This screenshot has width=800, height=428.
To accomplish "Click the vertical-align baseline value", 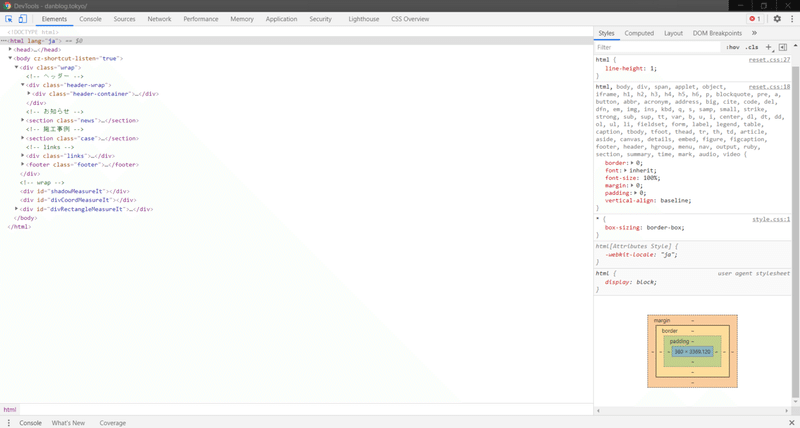I will pyautogui.click(x=676, y=200).
